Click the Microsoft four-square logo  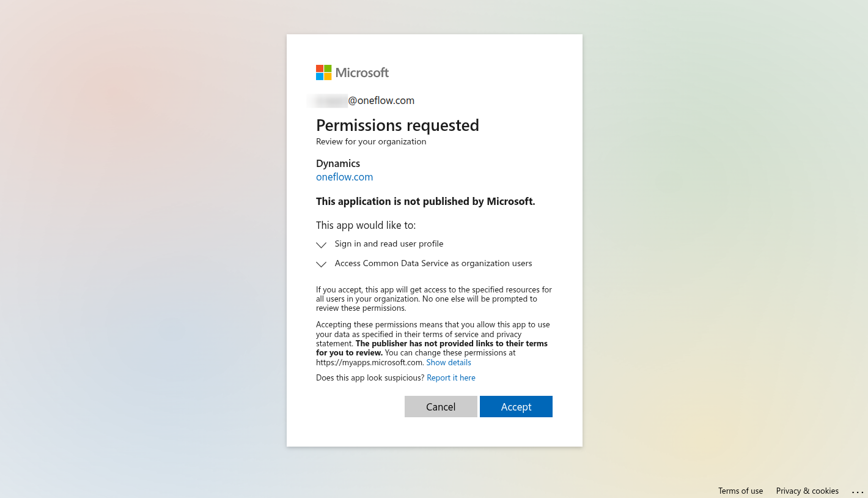323,72
